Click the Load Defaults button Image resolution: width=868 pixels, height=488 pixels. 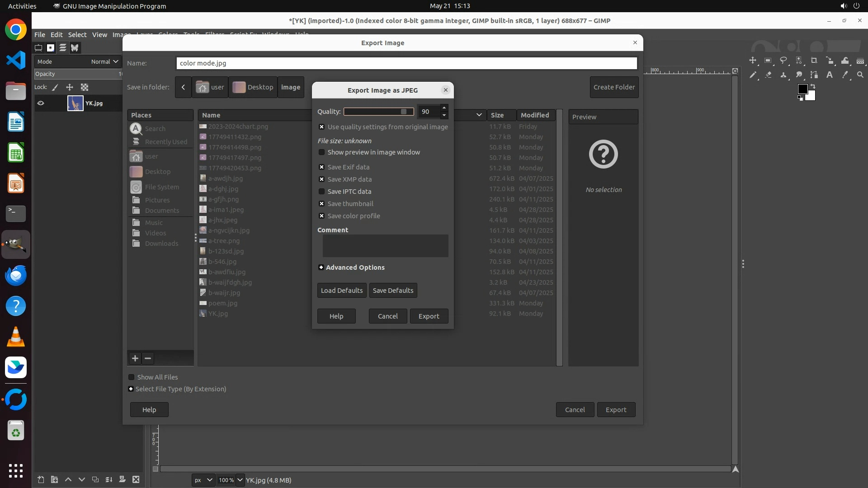[x=341, y=291]
